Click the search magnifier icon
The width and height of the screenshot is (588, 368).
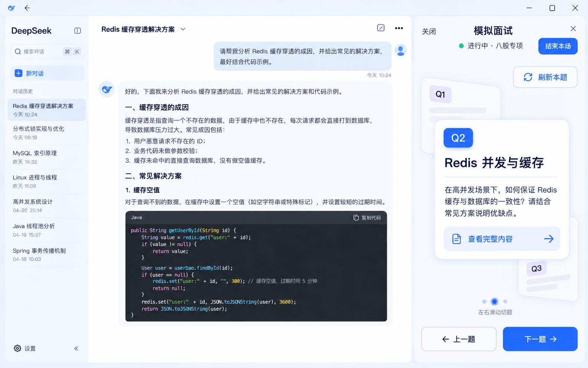[x=18, y=52]
